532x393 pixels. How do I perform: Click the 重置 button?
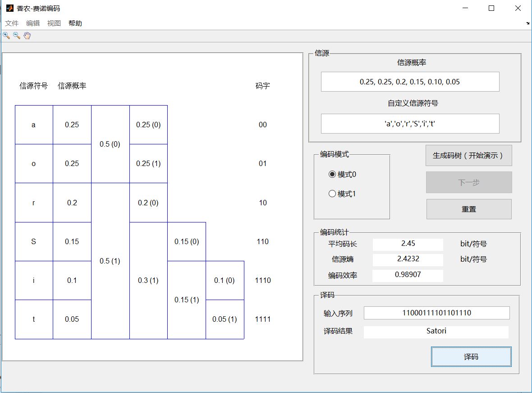point(469,209)
